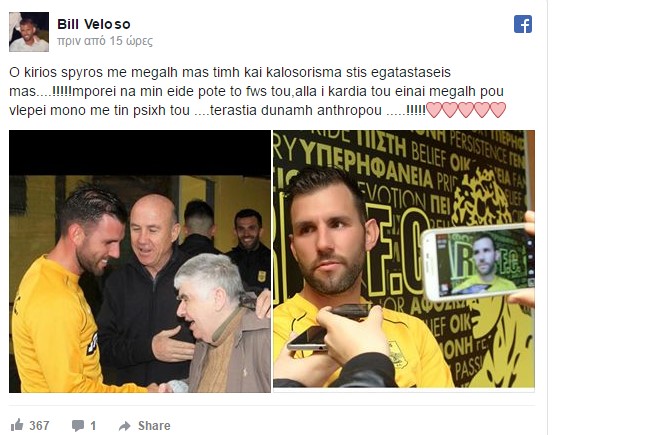Screen dimensions: 649x435
Task: Click the first heart emoji
Action: [434, 110]
